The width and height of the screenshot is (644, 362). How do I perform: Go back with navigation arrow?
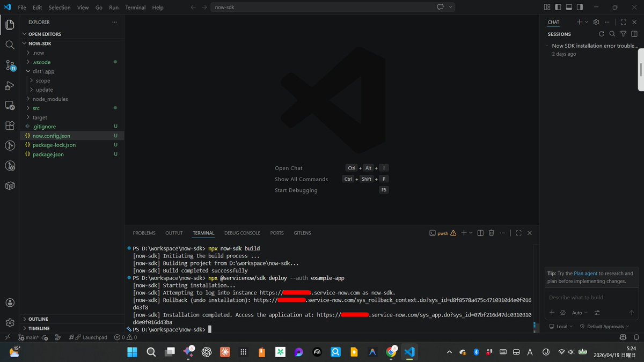point(193,8)
